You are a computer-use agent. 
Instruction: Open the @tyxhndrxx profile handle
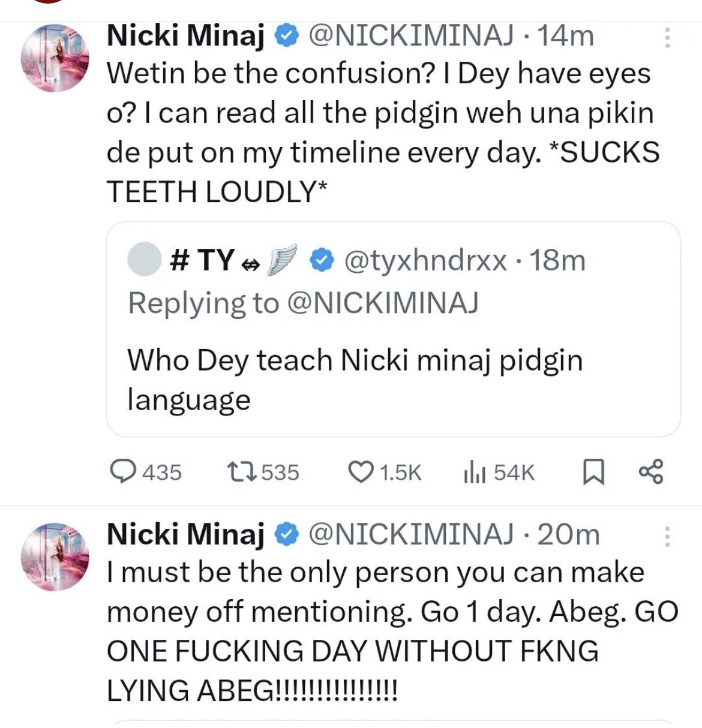[425, 260]
